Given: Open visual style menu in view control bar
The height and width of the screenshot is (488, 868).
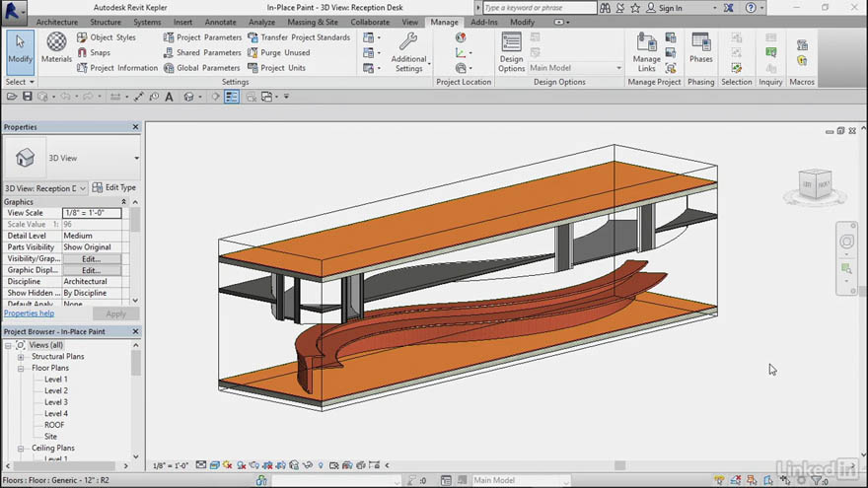Looking at the screenshot, I should tap(214, 465).
